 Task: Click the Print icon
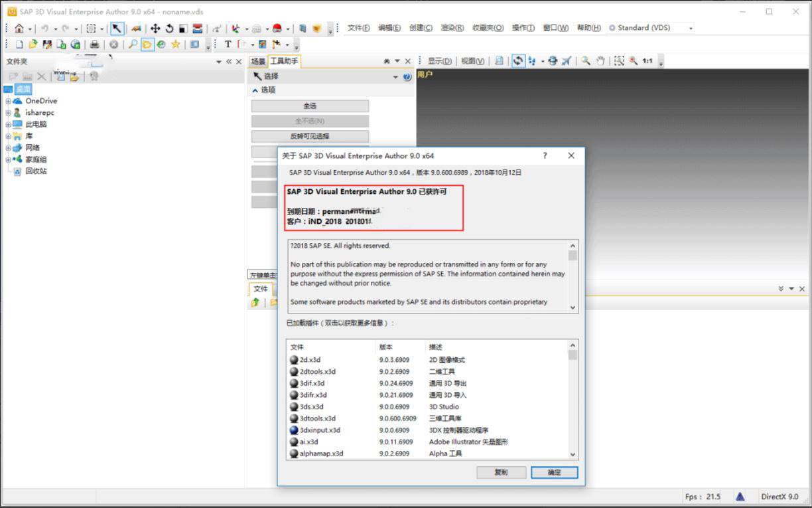point(94,44)
